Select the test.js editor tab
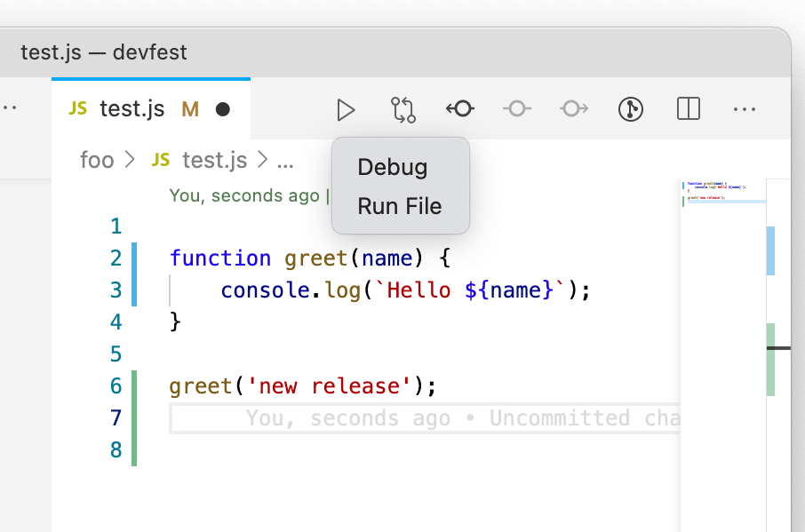The height and width of the screenshot is (532, 805). pos(132,109)
